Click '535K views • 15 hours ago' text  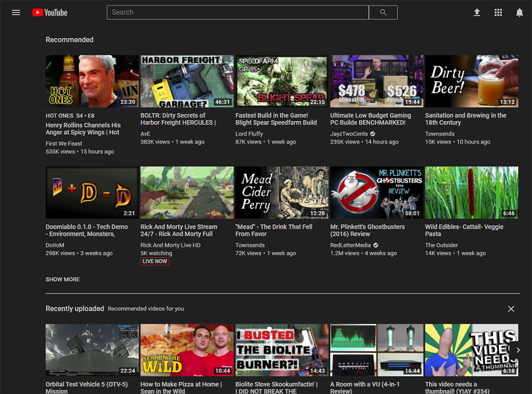[x=80, y=152]
